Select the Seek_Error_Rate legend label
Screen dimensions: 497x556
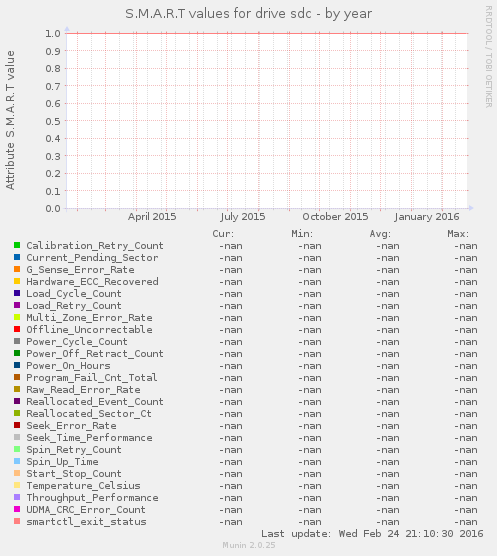pyautogui.click(x=71, y=426)
